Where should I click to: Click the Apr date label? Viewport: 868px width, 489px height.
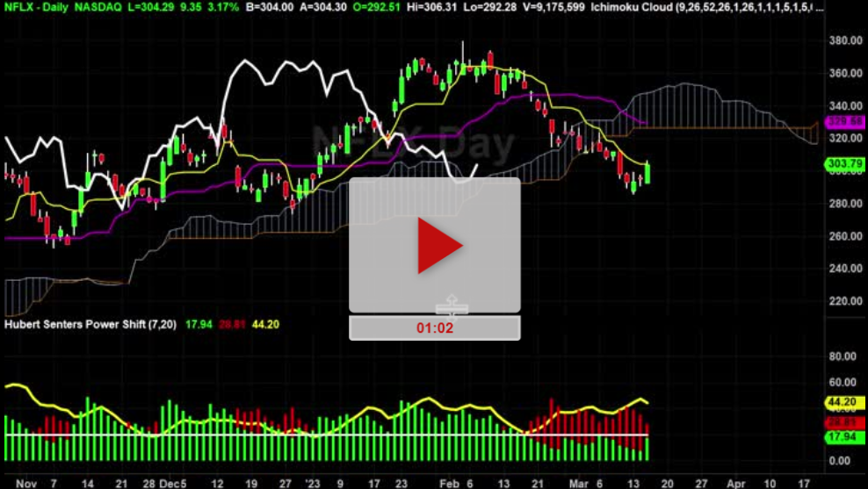coord(735,484)
